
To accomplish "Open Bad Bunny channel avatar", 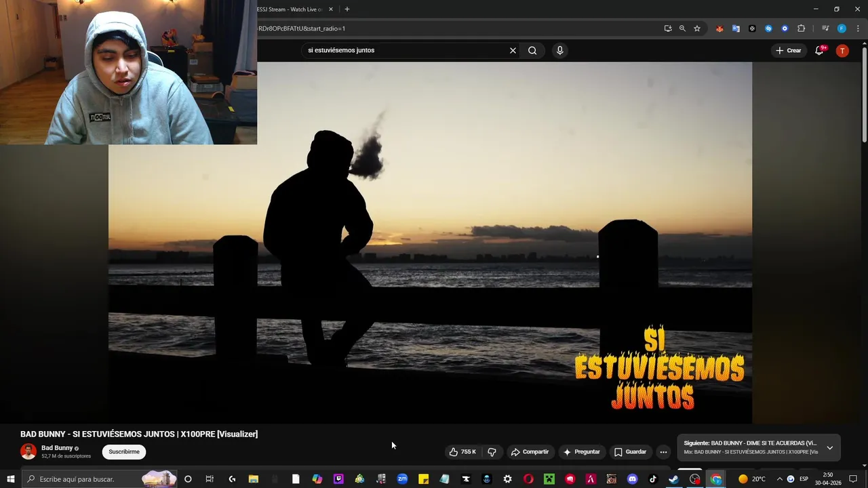I will [28, 451].
